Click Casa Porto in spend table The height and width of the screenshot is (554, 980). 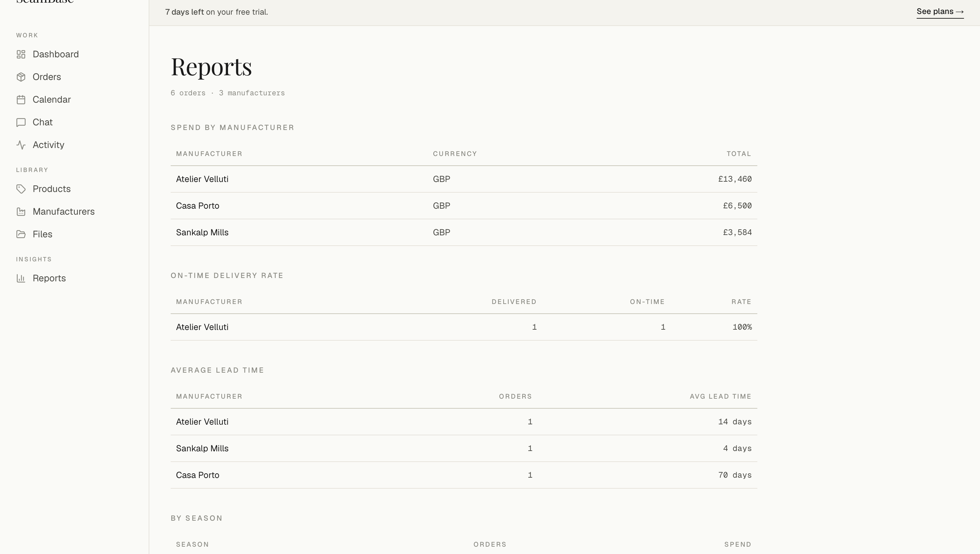click(x=197, y=206)
